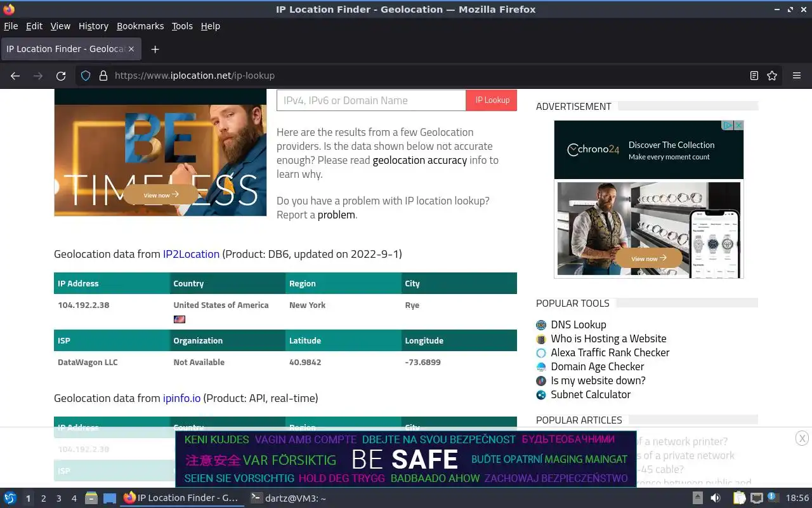This screenshot has width=812, height=508.
Task: Click the show desktop taskbar icon
Action: tap(109, 498)
